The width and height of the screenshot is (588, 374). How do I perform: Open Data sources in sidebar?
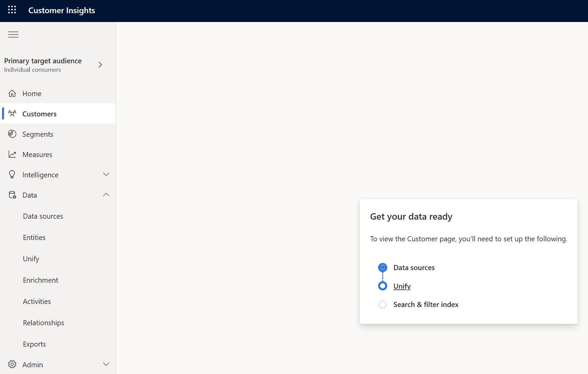[43, 216]
